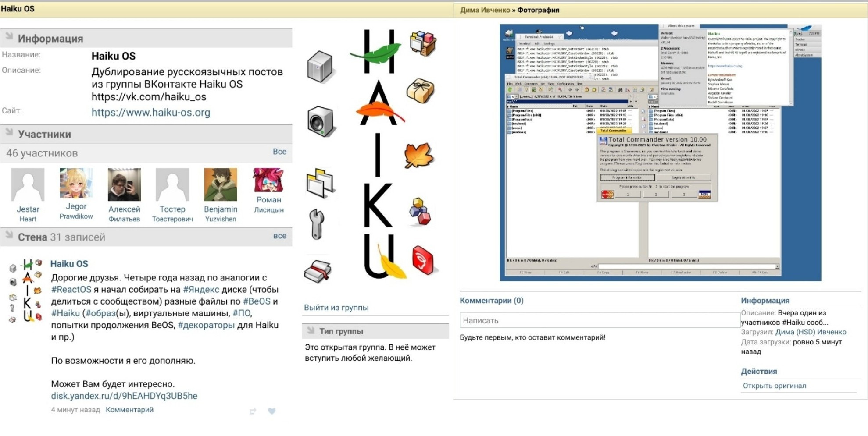Collapse the Тип группы section arrow
Screen dimensions: 868x436
coord(311,330)
